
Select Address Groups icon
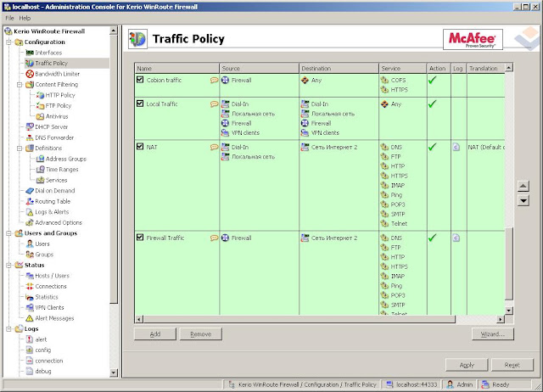[40, 159]
